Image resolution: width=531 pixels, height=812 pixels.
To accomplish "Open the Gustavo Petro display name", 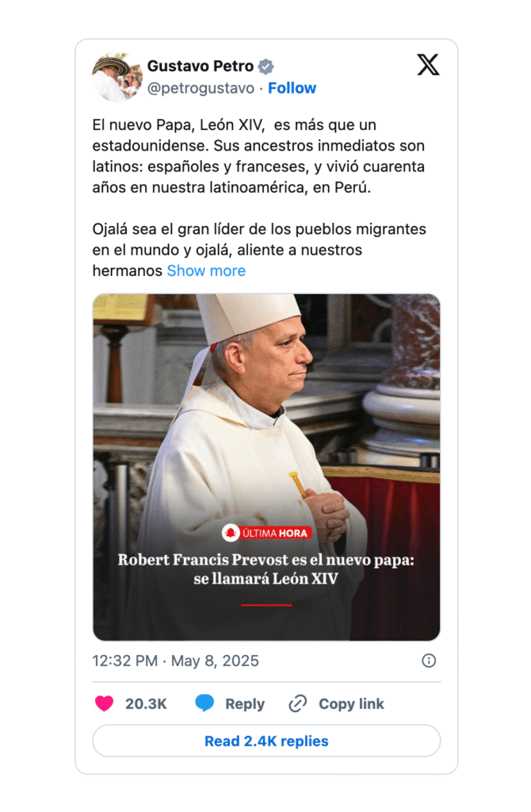I will point(201,67).
